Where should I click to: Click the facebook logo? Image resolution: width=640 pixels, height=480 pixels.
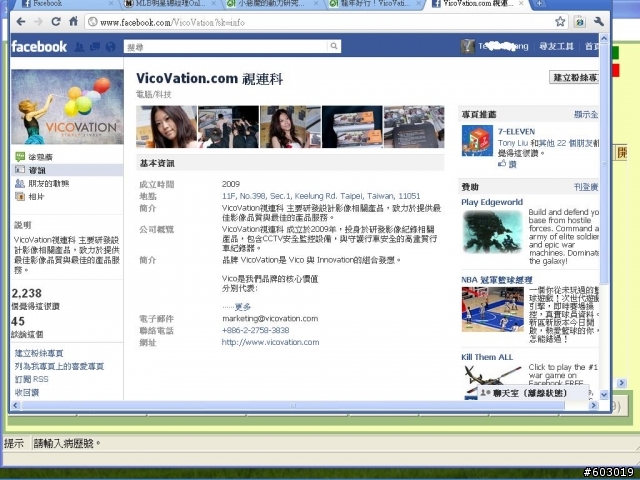click(39, 47)
